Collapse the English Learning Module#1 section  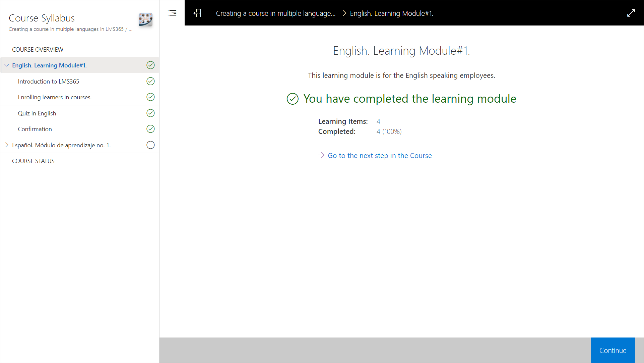pos(7,65)
